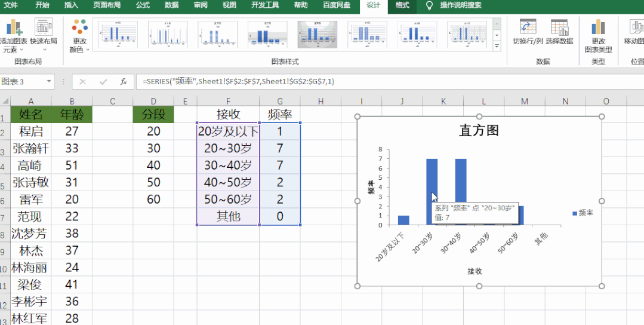The image size is (644, 325).
Task: Select column A header
Action: [x=31, y=102]
